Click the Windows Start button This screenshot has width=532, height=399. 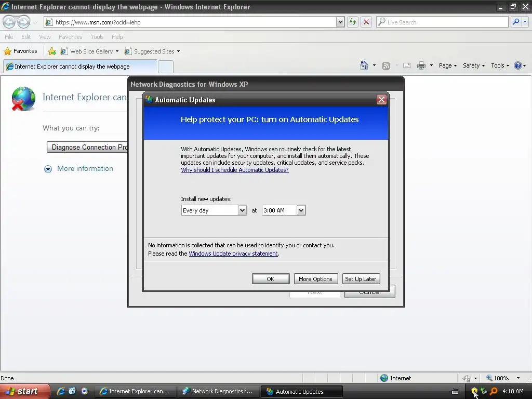tap(24, 391)
